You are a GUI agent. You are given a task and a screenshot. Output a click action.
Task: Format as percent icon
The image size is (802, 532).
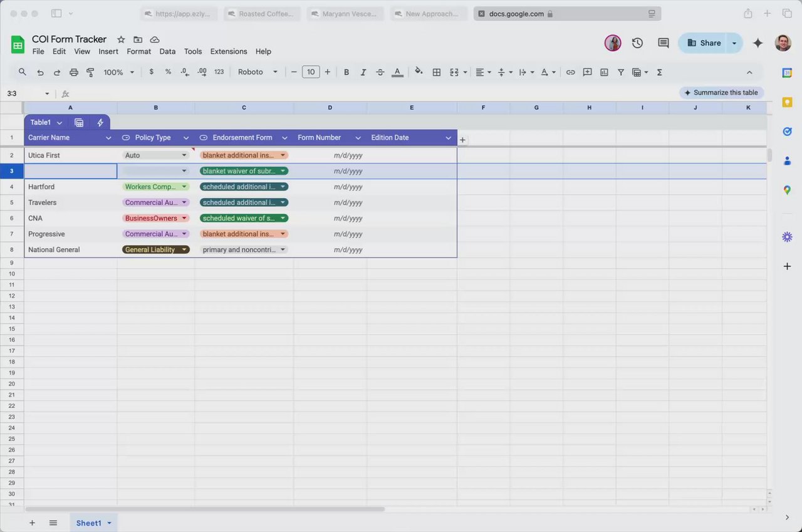point(168,72)
